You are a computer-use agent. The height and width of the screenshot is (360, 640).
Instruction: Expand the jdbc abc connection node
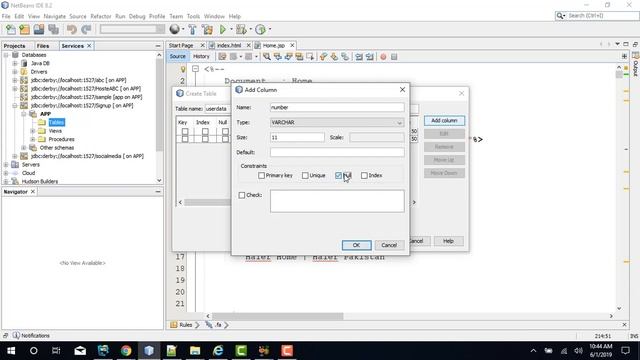15,80
